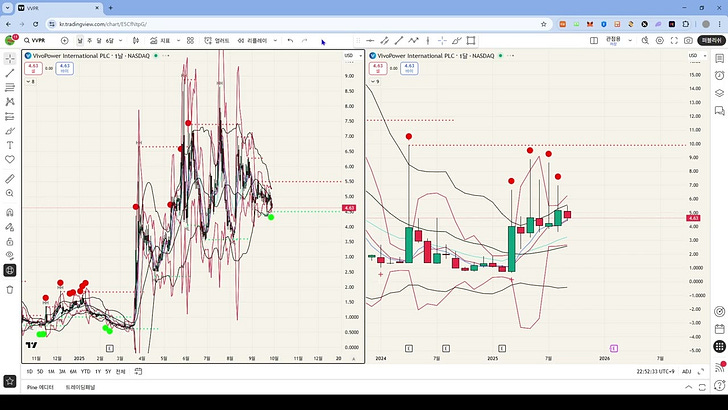Open watchlist panel in right sidebar
The height and width of the screenshot is (410, 728).
[x=720, y=59]
